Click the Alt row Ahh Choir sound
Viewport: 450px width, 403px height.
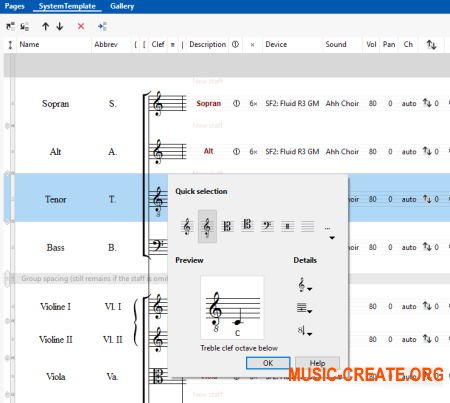pos(342,152)
